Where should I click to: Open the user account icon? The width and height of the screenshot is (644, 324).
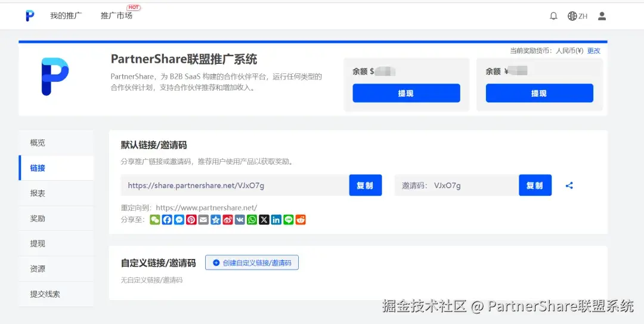602,16
